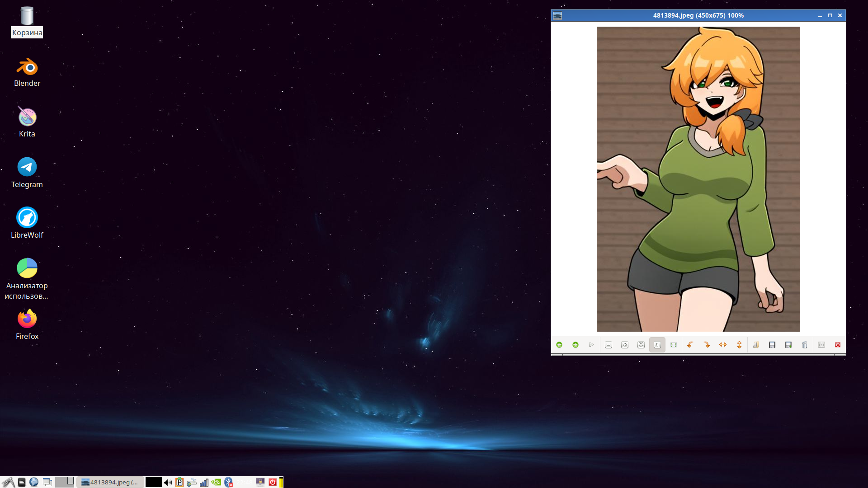
Task: Flip image vertically
Action: coord(739,345)
